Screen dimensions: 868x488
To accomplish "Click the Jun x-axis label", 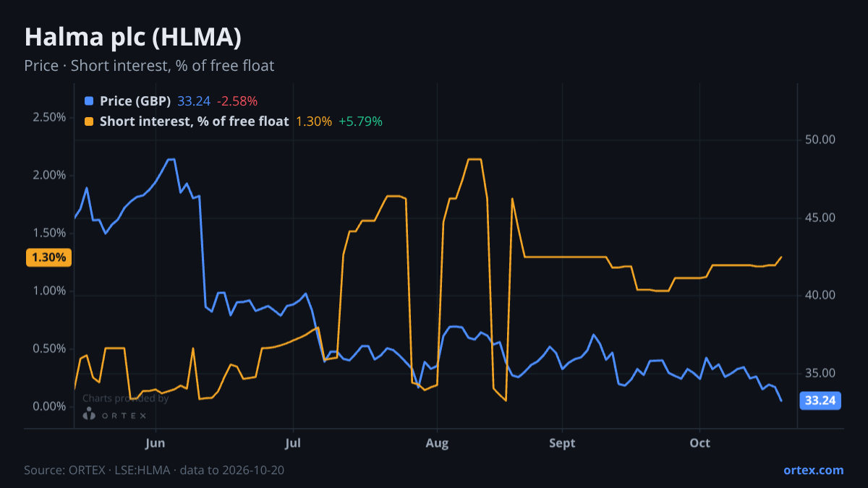I will [x=156, y=442].
